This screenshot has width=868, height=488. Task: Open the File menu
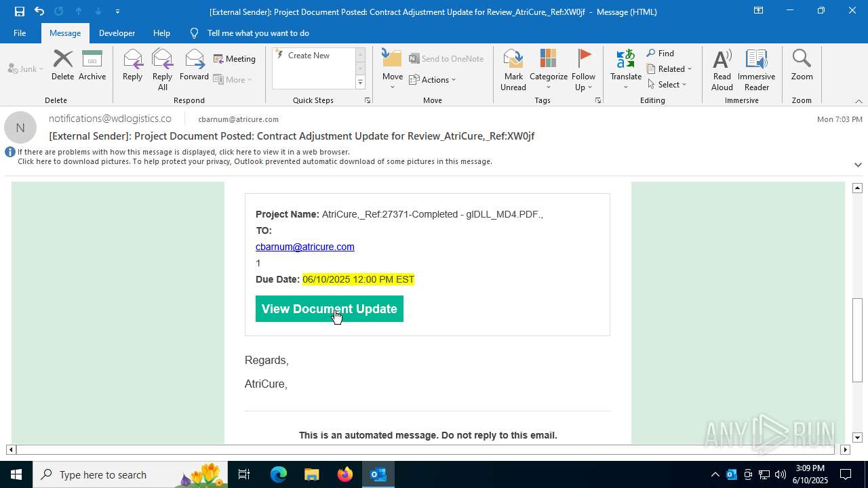click(x=20, y=33)
